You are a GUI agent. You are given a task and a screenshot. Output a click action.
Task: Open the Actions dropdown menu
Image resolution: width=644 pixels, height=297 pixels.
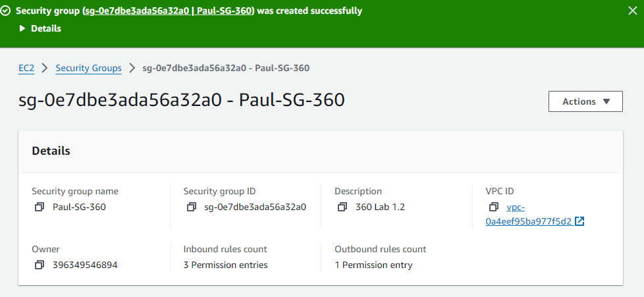585,101
